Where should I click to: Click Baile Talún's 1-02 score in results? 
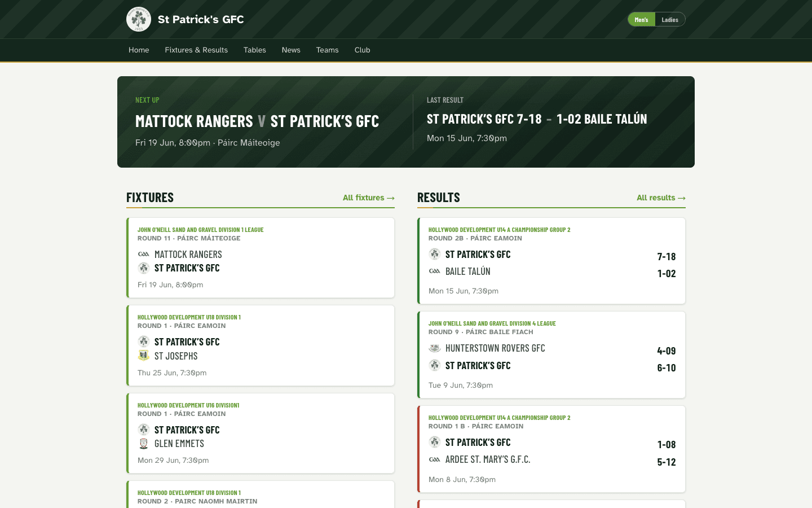coord(667,273)
